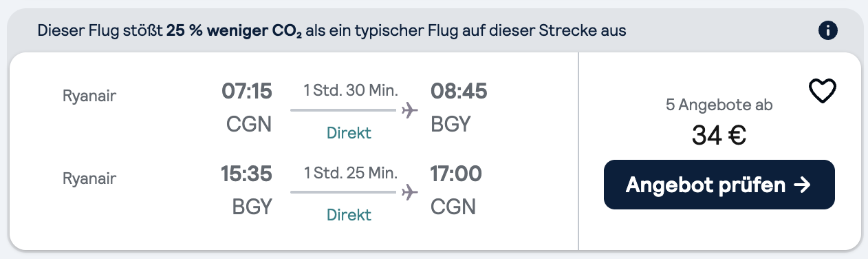
Task: Click the 25 % weniger CO₂ banner text
Action: pyautogui.click(x=235, y=31)
